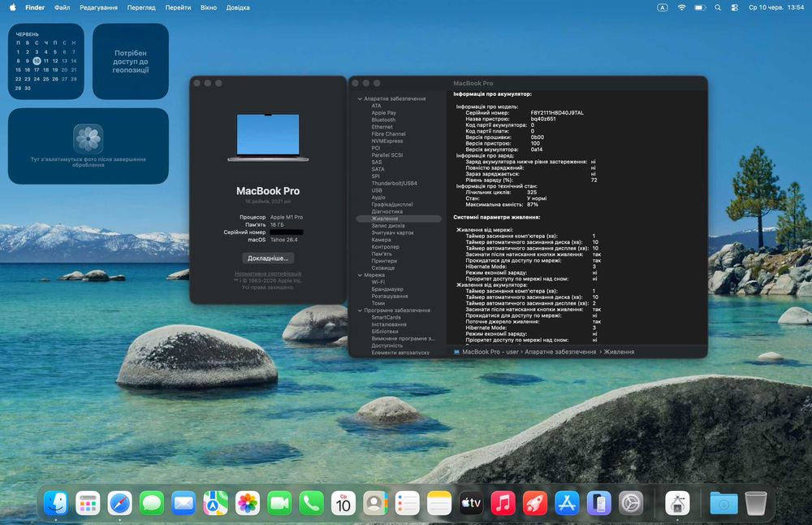Select Графіка/дисплеї in the sidebar
The image size is (812, 525).
pyautogui.click(x=392, y=205)
